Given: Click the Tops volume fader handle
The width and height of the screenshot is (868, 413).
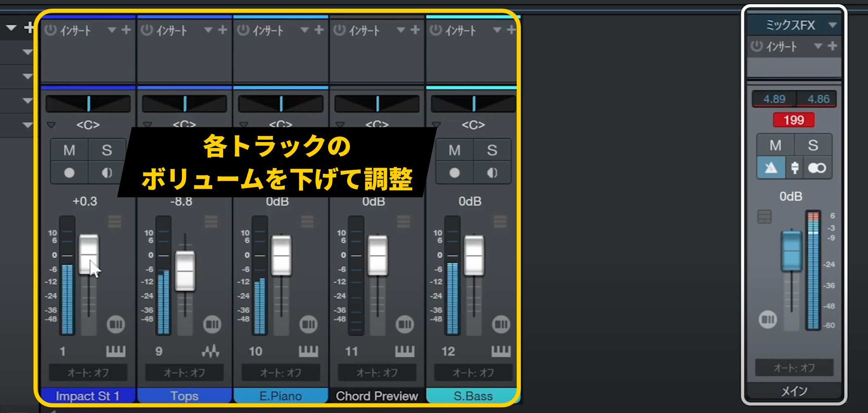Looking at the screenshot, I should 185,271.
